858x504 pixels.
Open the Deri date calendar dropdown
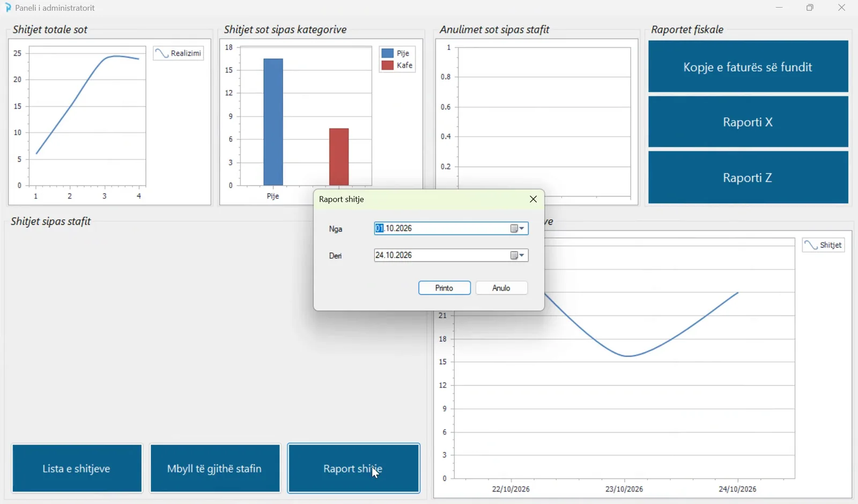pos(517,255)
